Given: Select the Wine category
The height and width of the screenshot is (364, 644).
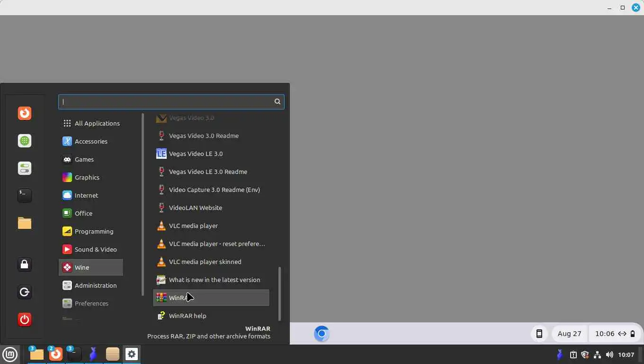Looking at the screenshot, I should pyautogui.click(x=91, y=267).
